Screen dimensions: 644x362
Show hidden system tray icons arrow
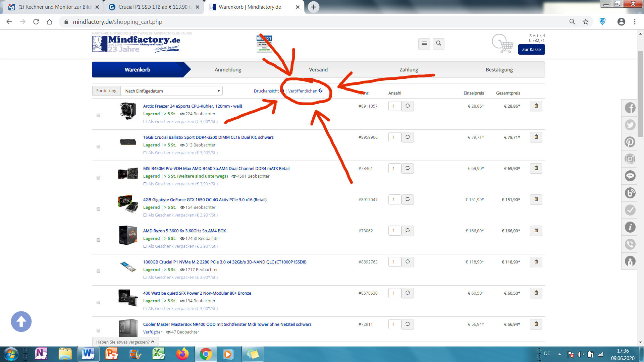point(559,354)
